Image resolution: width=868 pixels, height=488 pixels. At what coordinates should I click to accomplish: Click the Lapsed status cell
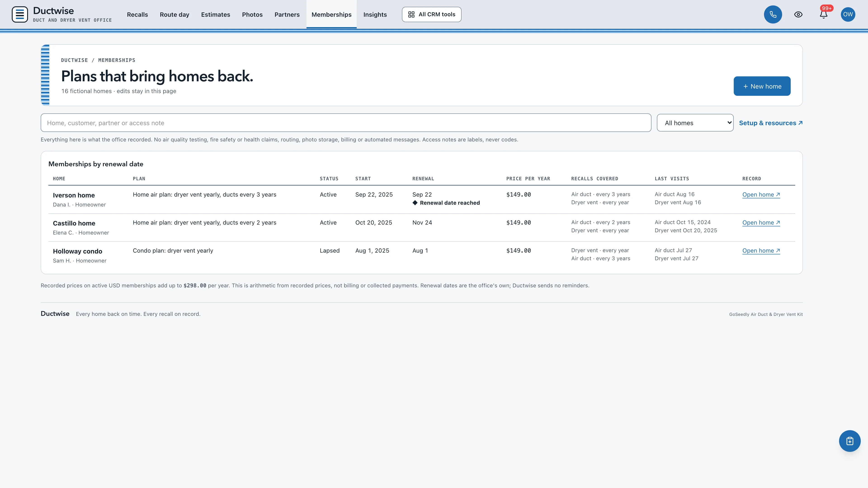pyautogui.click(x=330, y=251)
